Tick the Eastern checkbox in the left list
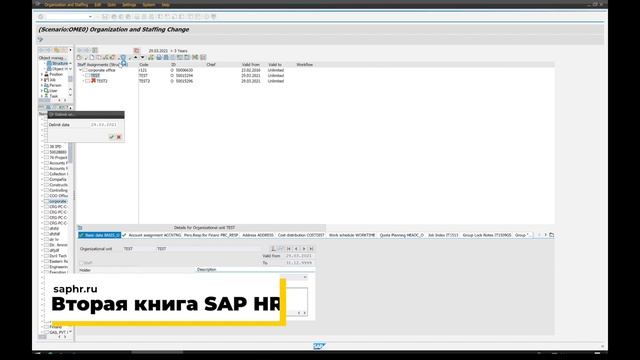This screenshot has width=640, height=360. pos(47,261)
